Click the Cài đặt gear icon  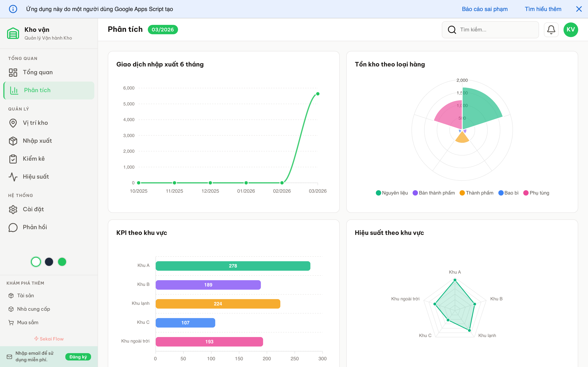tap(13, 209)
